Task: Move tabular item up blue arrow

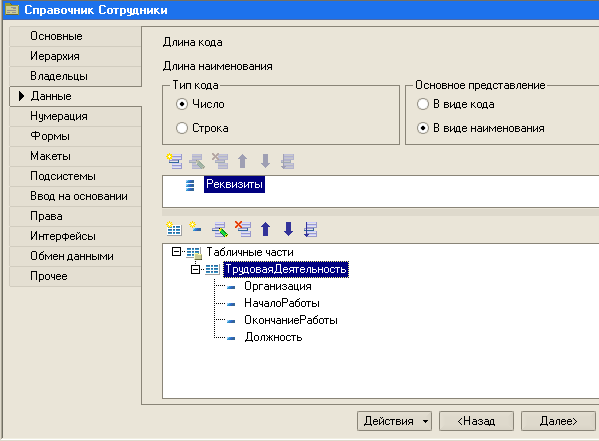Action: point(266,229)
